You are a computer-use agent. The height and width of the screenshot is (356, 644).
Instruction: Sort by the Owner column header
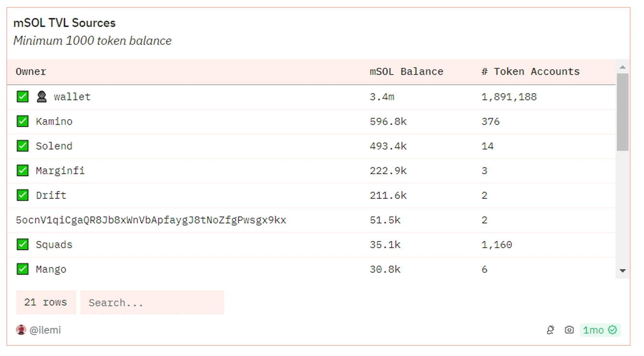pos(31,72)
